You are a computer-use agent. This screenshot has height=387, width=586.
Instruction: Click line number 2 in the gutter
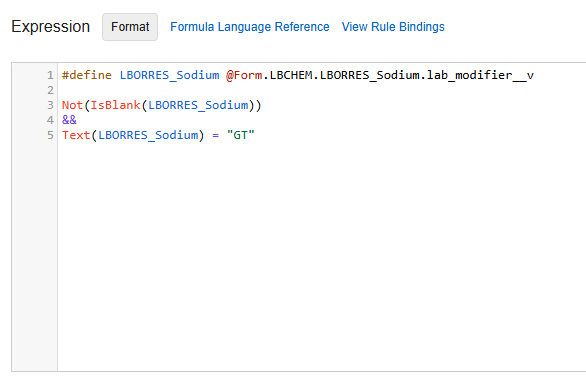(50, 90)
